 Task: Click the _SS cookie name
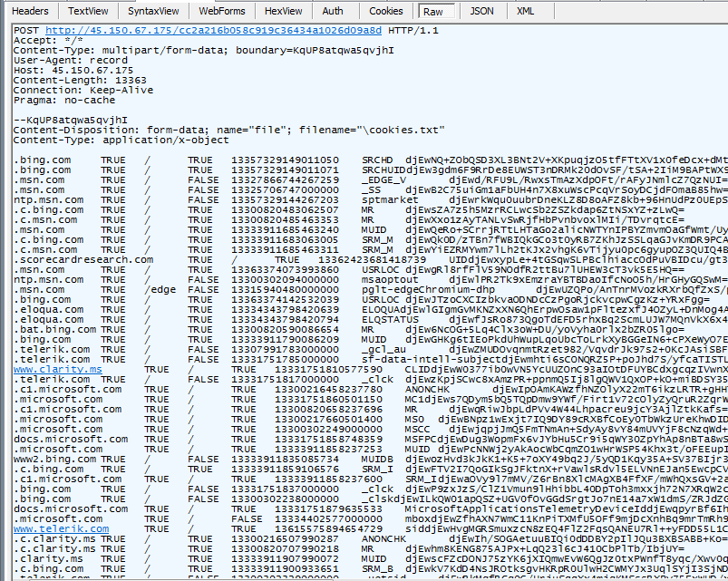(x=372, y=189)
